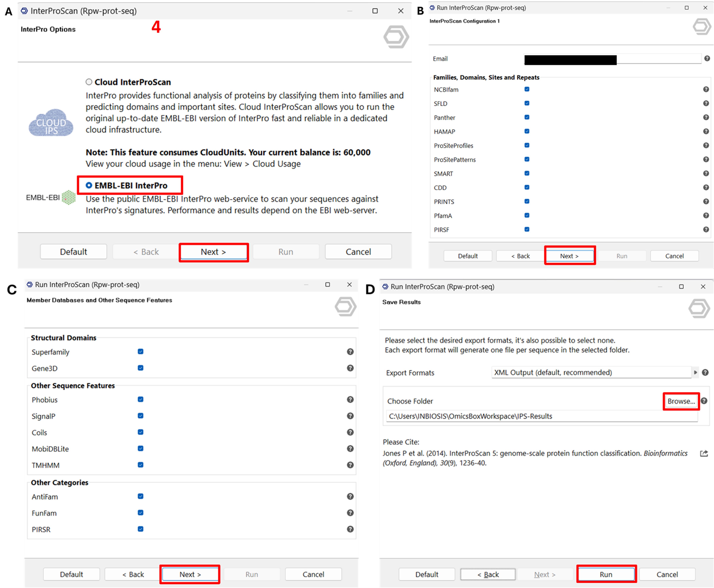Click the help icon next to NCBIfam
This screenshot has width=714, height=588.
706,89
